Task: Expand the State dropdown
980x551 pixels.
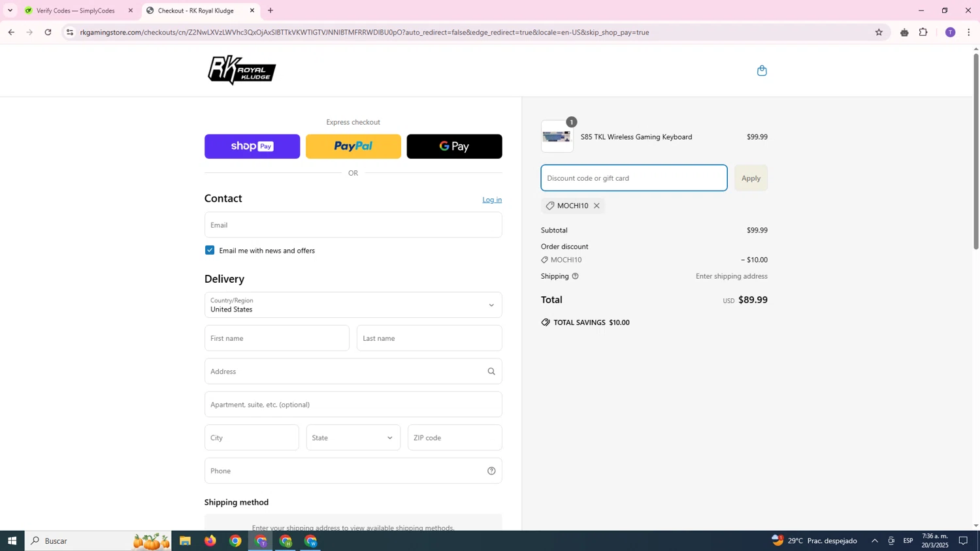Action: click(353, 437)
